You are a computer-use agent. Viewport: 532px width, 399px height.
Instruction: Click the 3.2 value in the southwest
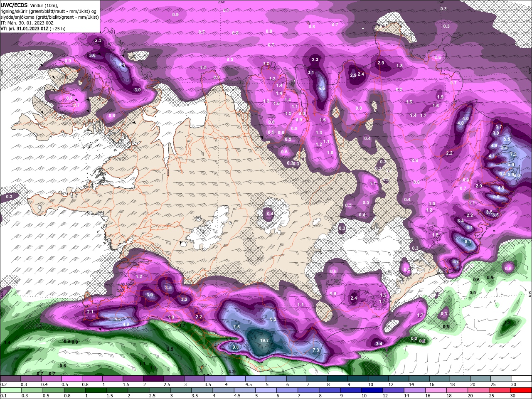click(185, 299)
